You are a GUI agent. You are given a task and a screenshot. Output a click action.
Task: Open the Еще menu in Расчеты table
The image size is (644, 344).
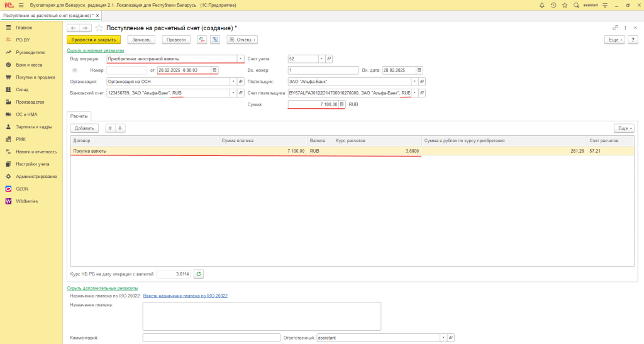tap(624, 128)
